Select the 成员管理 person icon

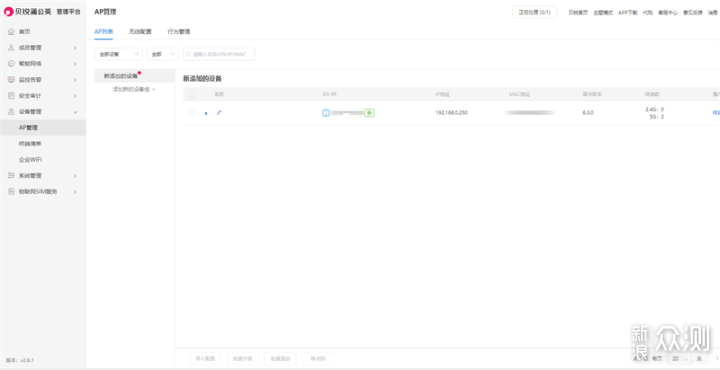[11, 48]
